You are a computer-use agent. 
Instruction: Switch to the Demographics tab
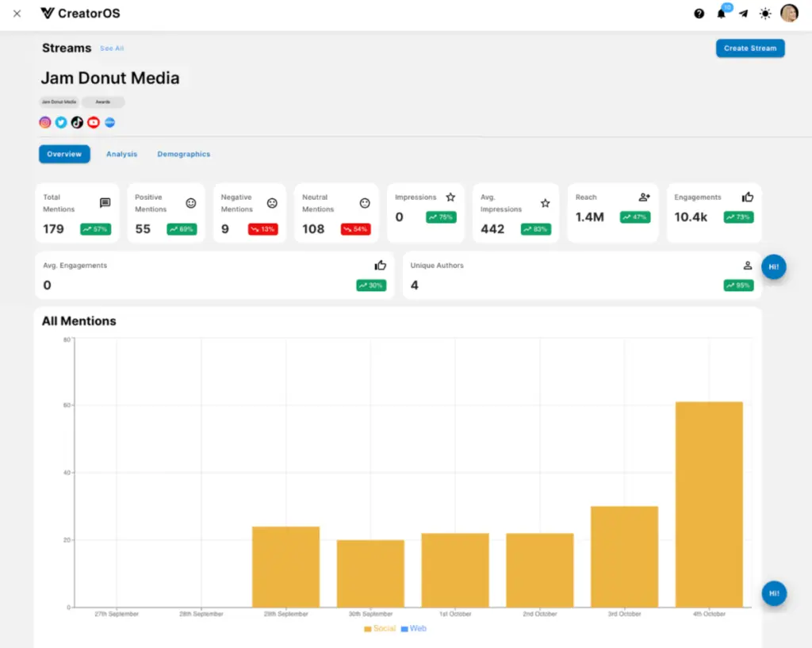coord(183,154)
